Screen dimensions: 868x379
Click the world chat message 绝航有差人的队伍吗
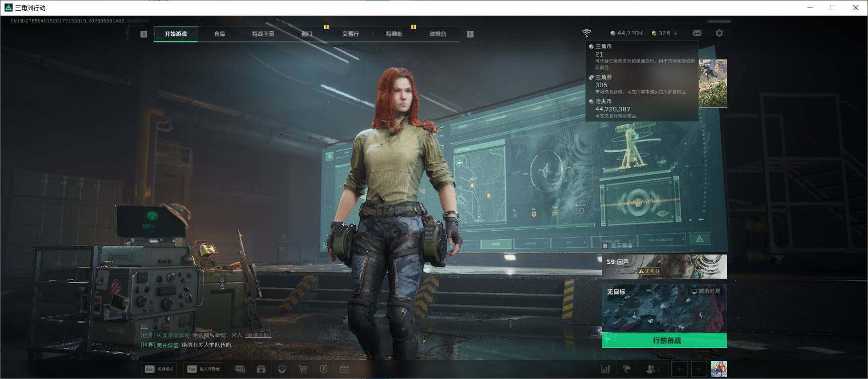tap(206, 345)
